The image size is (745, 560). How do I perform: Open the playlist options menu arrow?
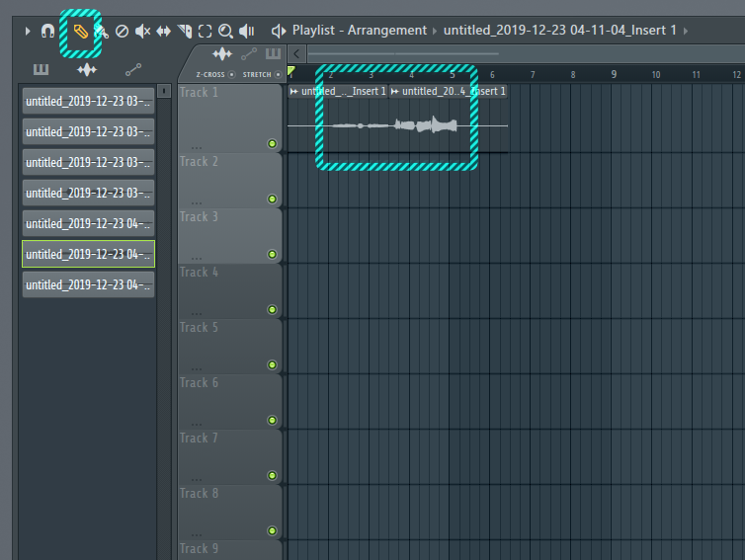28,32
